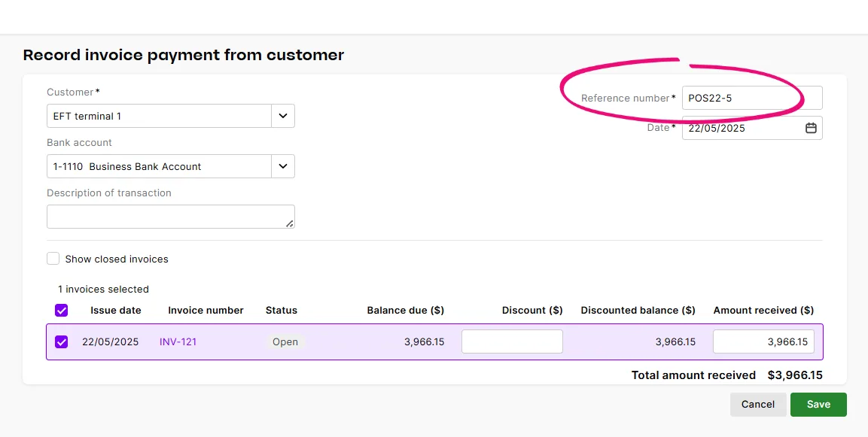The height and width of the screenshot is (437, 868).
Task: Uncheck the select-all invoices checkbox
Action: [x=61, y=310]
